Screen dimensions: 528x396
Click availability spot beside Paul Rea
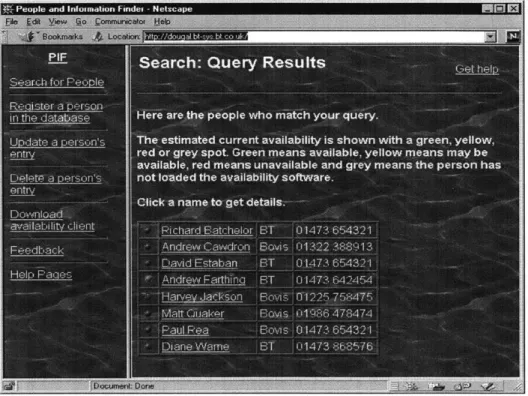tap(147, 329)
